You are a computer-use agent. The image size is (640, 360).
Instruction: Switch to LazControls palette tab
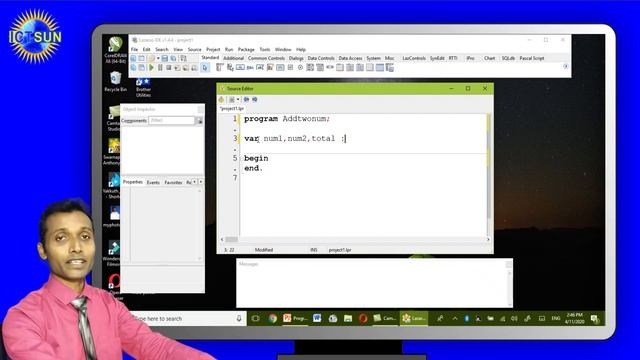tap(414, 58)
